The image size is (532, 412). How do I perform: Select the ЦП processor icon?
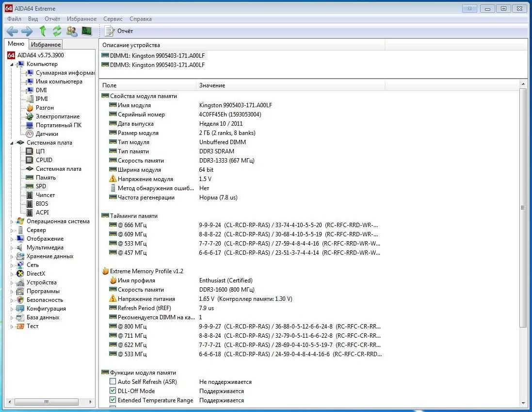pyautogui.click(x=30, y=151)
